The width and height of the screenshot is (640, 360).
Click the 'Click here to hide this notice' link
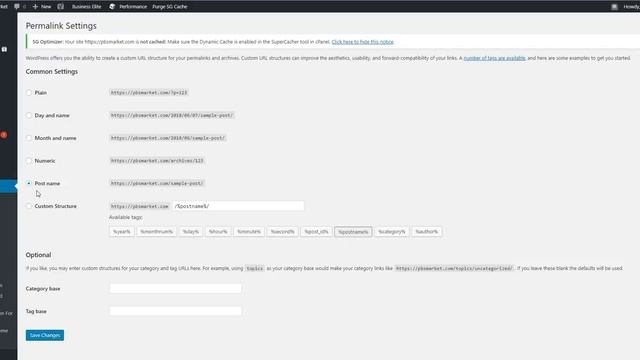[x=362, y=42]
